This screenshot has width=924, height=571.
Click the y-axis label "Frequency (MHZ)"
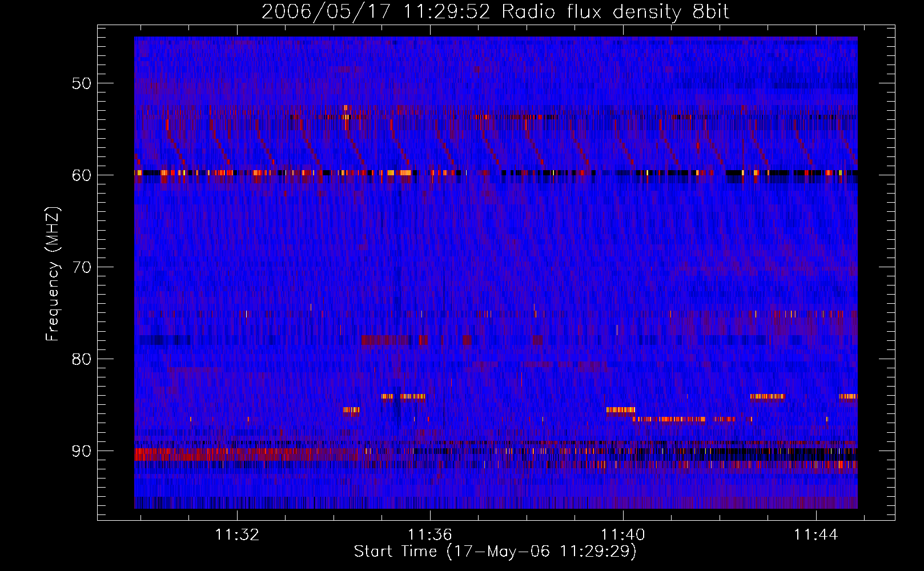click(53, 274)
